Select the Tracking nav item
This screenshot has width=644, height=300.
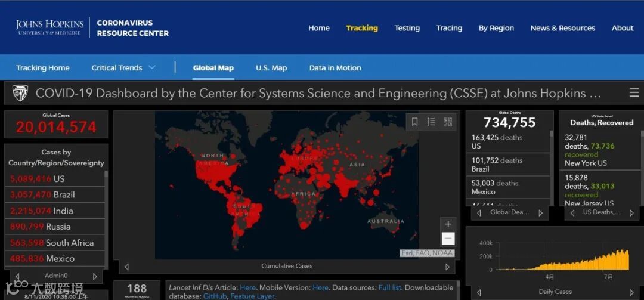(362, 28)
